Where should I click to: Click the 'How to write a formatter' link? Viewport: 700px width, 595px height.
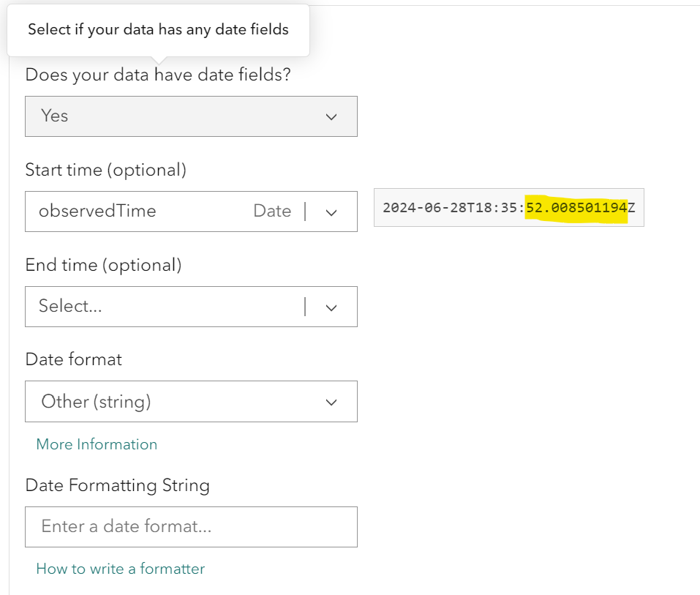tap(120, 569)
